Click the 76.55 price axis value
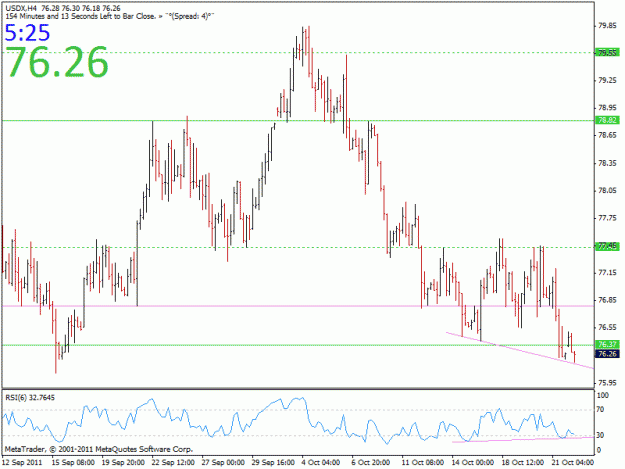Screen dimensions: 625x469 click(x=607, y=327)
